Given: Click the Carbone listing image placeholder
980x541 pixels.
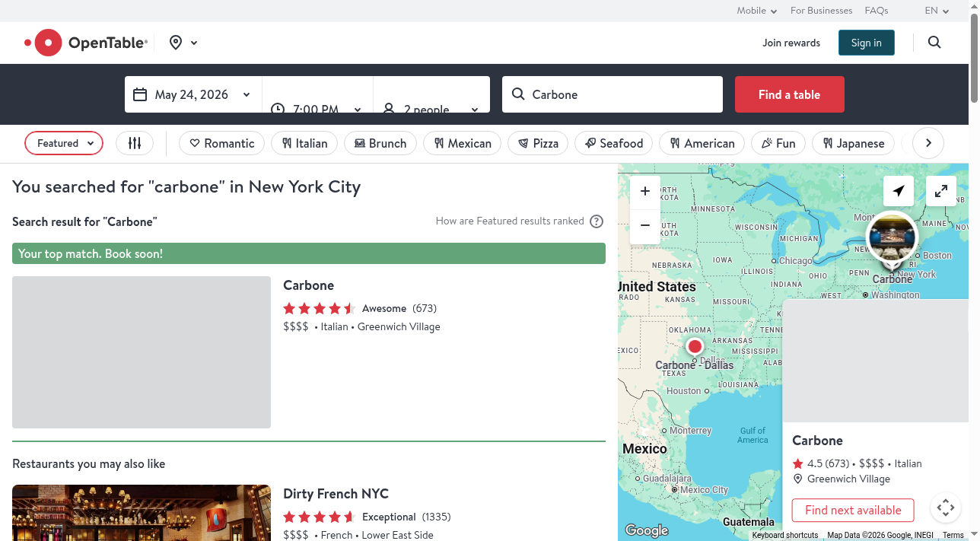Looking at the screenshot, I should 142,352.
